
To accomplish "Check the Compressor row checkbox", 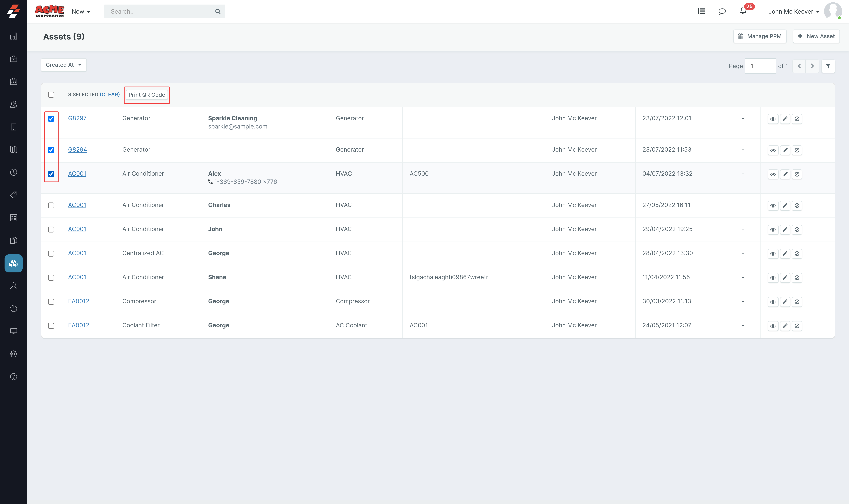I will [x=51, y=302].
